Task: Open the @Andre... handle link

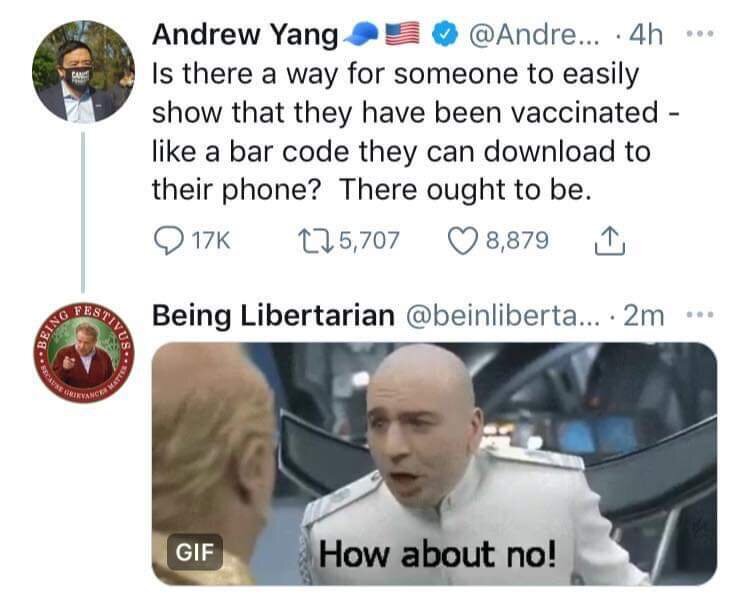Action: (534, 34)
